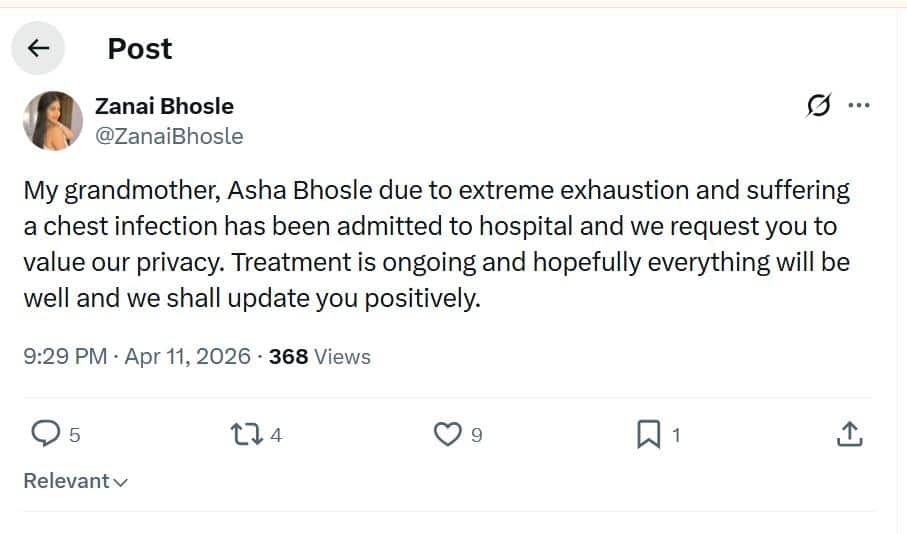Open the three-dot More options menu

(x=858, y=105)
